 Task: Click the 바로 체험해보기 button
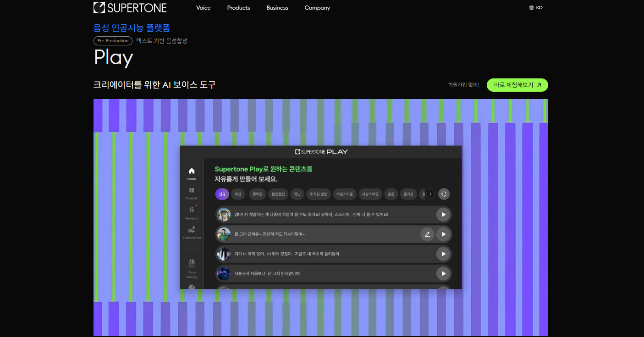[517, 85]
